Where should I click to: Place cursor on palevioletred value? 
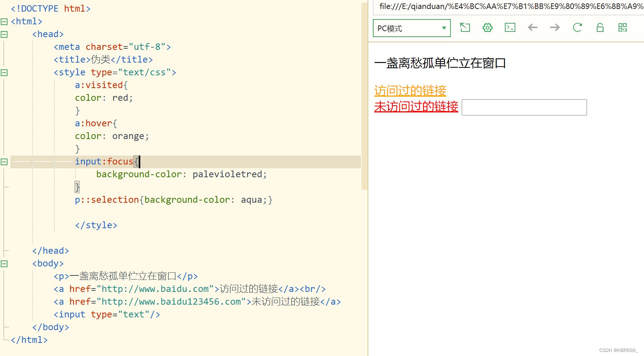point(227,174)
